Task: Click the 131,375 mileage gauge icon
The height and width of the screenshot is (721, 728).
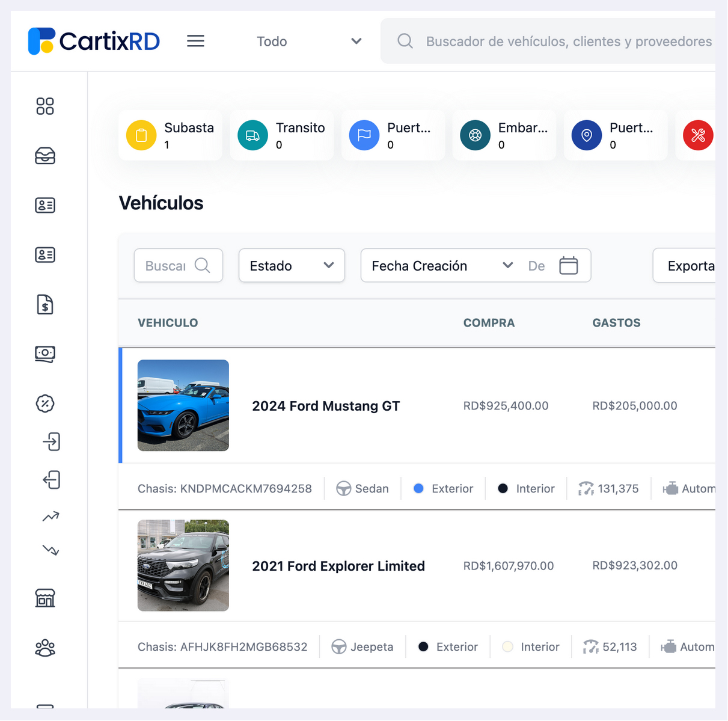Action: (x=586, y=488)
